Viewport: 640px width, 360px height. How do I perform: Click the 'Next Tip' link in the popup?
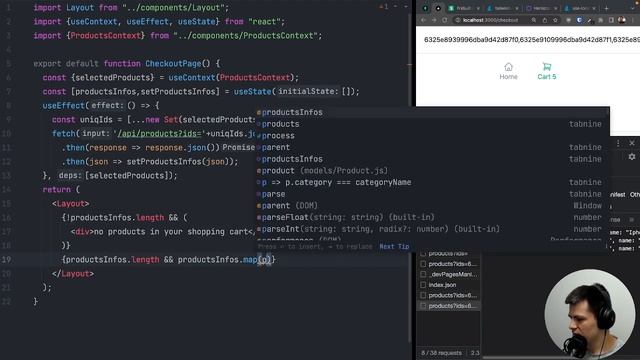pos(394,247)
